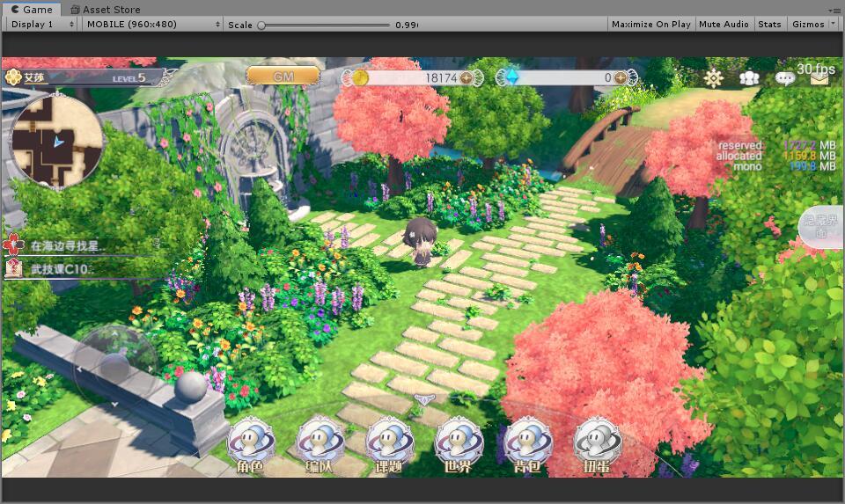This screenshot has width=845, height=504.
Task: Open the 扭蛋 gacha menu icon
Action: click(597, 446)
